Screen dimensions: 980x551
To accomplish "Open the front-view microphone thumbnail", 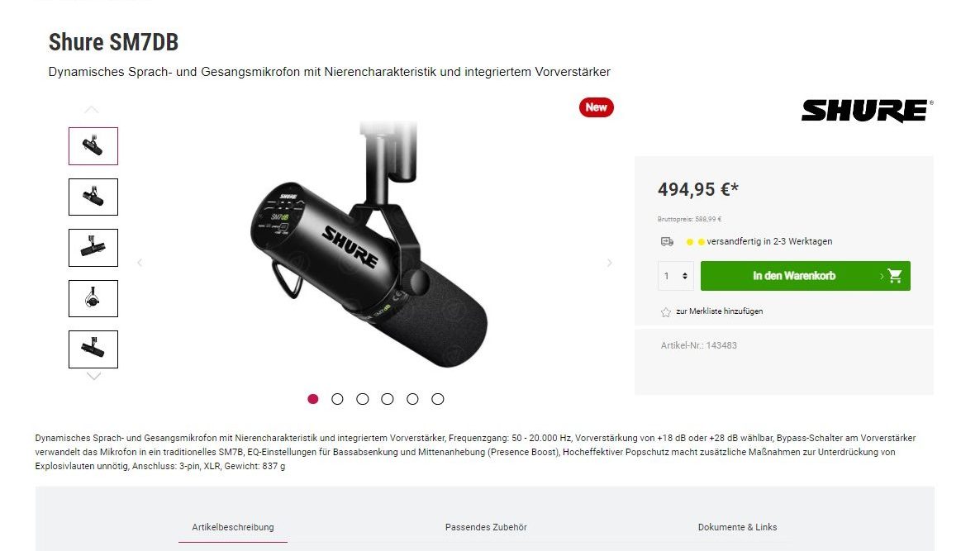I will pos(93,298).
